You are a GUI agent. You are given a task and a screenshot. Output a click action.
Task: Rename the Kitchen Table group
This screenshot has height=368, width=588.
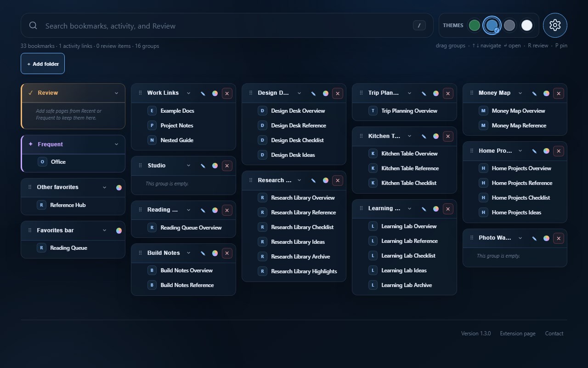point(424,136)
